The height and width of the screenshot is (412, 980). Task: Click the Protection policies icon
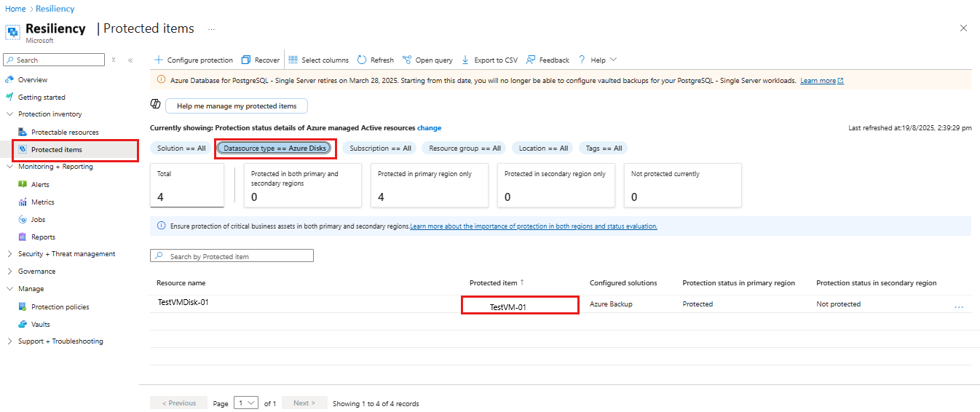pyautogui.click(x=23, y=306)
